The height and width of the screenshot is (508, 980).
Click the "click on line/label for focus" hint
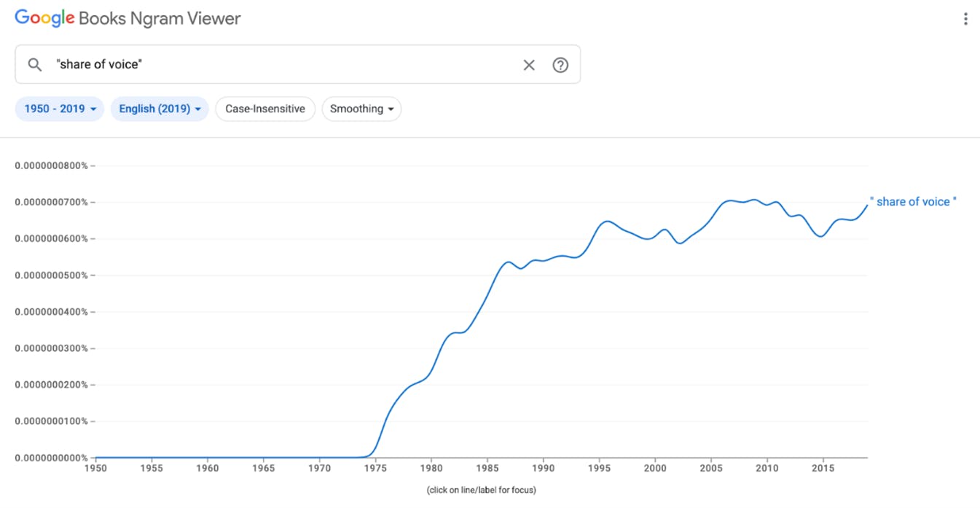point(482,490)
